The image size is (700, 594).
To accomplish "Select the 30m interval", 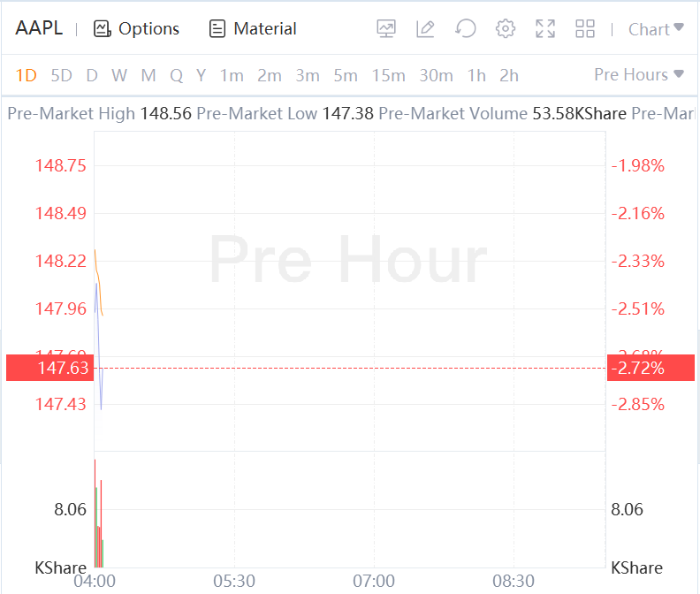I will [x=436, y=75].
